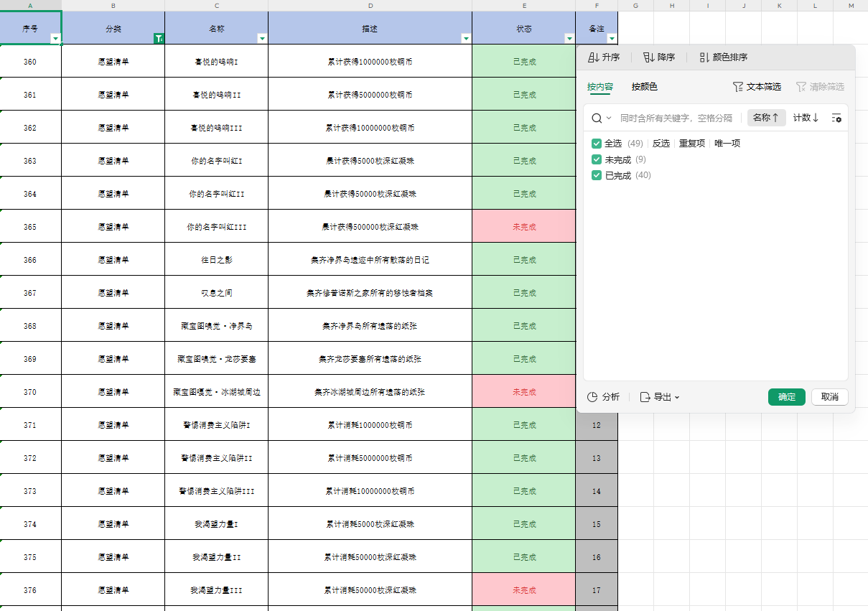Uncheck the 已完成 checkbox

coord(597,175)
